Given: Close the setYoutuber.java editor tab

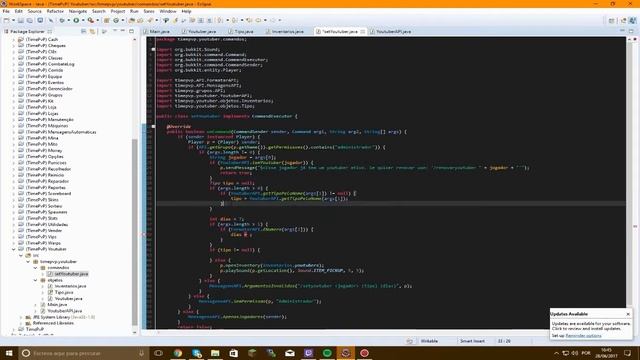Looking at the screenshot, I should (x=362, y=31).
